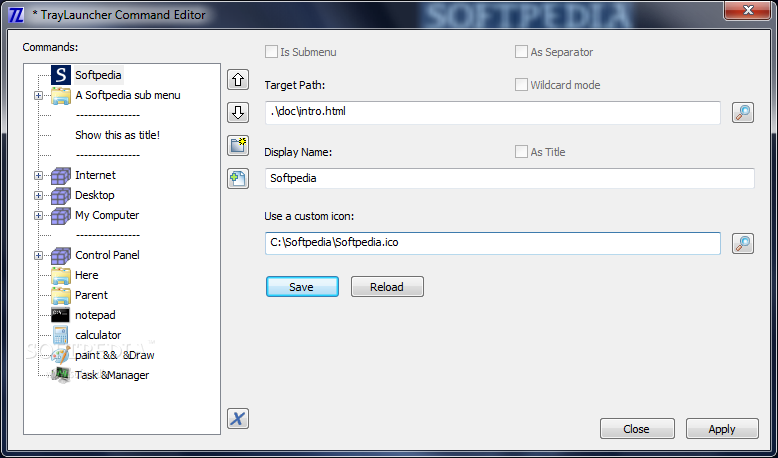Select 'A Softpedia sub menu' label
This screenshot has width=778, height=458.
pyautogui.click(x=128, y=95)
